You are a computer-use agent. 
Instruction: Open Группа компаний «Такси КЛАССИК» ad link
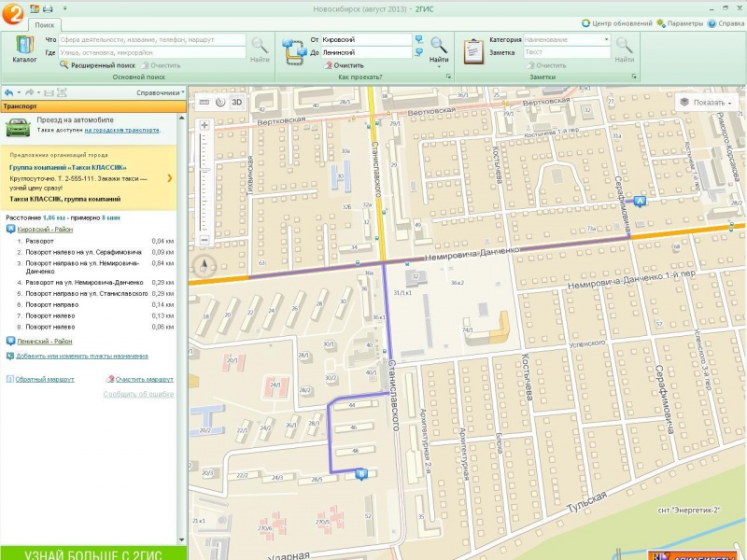click(x=68, y=168)
